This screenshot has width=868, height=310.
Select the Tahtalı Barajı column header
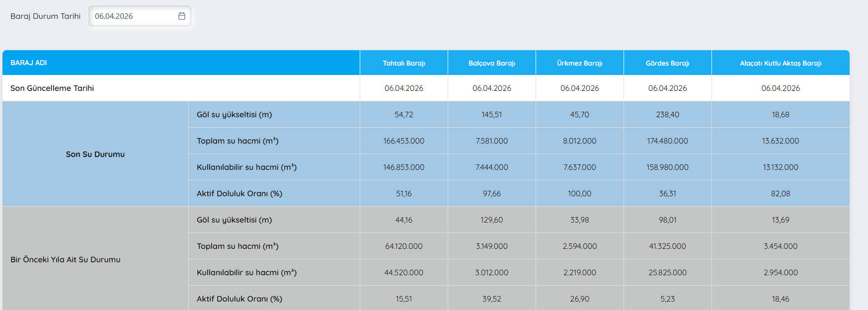(403, 63)
